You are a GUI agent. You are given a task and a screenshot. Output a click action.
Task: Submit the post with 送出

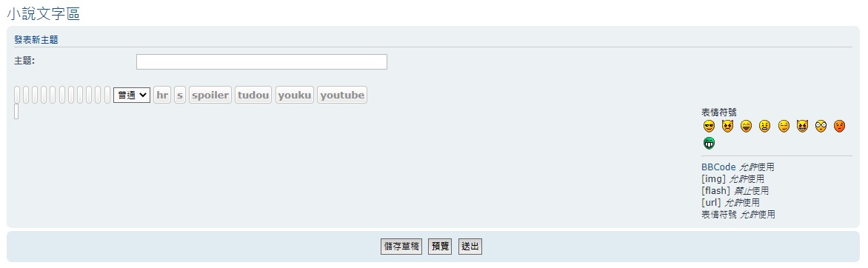[470, 247]
